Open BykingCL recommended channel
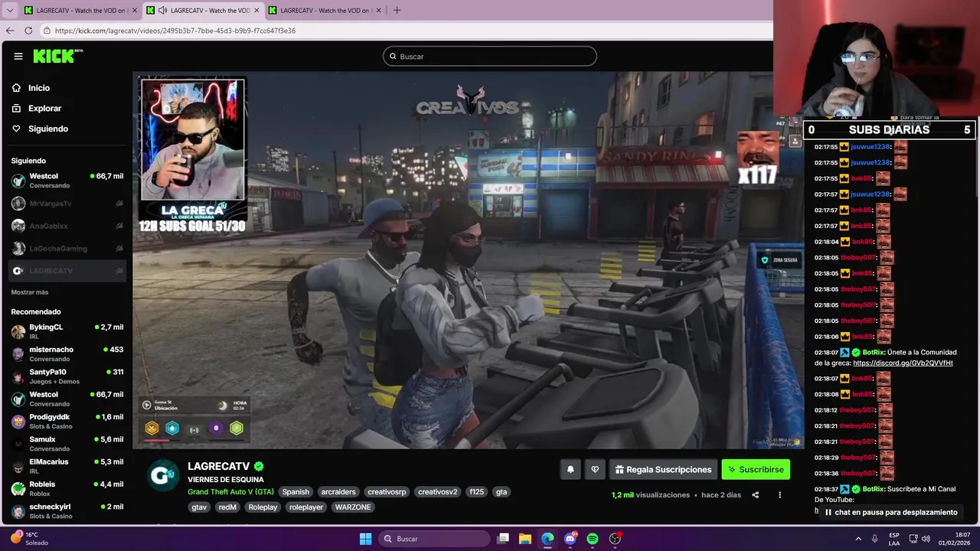Viewport: 980px width, 551px height. pyautogui.click(x=67, y=331)
